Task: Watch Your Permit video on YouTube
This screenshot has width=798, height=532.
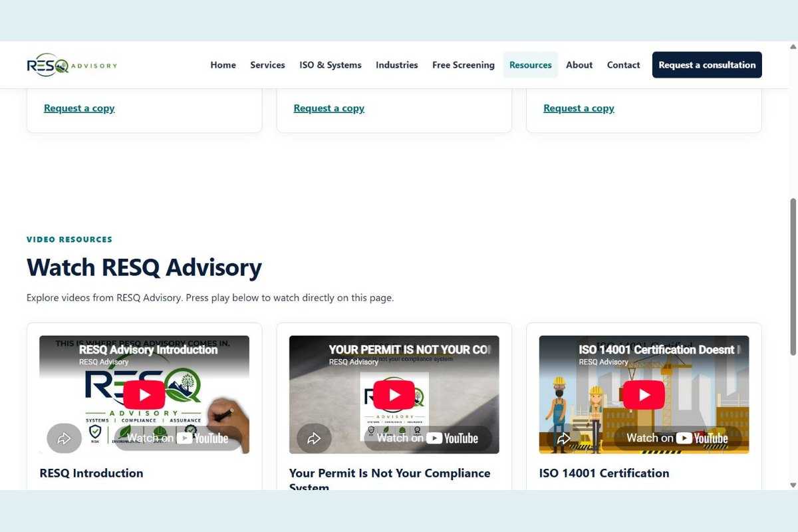Action: click(428, 438)
